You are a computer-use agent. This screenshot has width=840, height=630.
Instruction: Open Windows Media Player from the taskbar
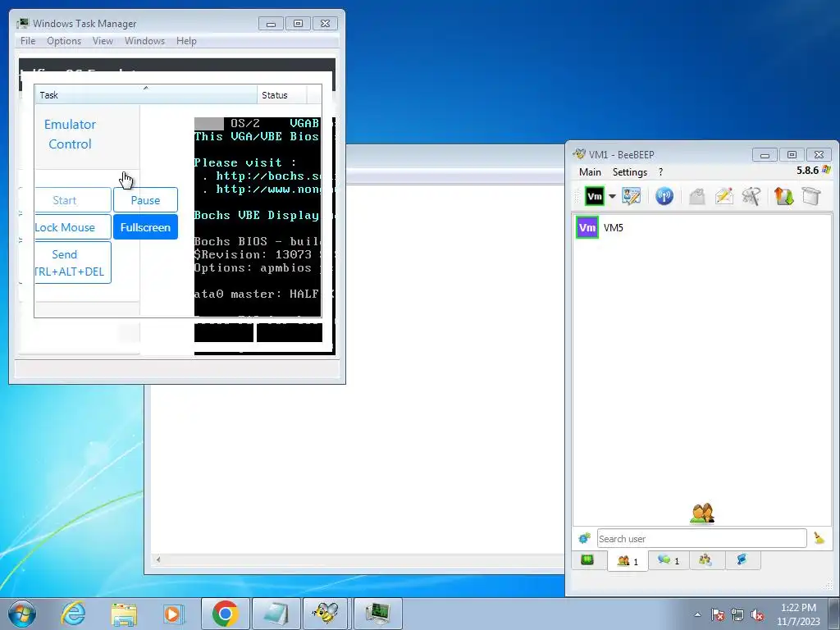(x=173, y=614)
